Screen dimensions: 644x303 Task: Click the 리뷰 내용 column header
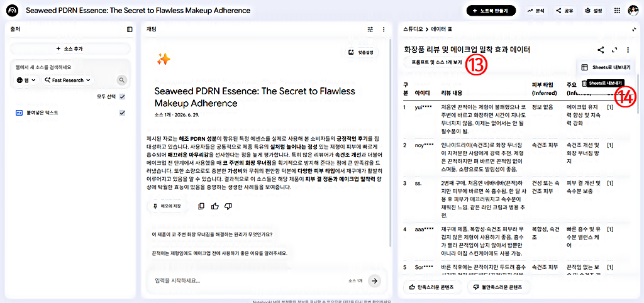pos(452,93)
